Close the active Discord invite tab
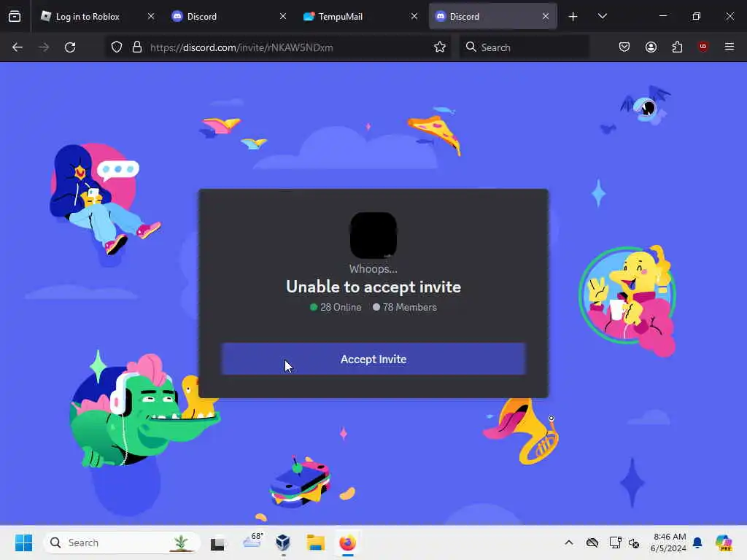Viewport: 747px width, 560px height. (546, 16)
